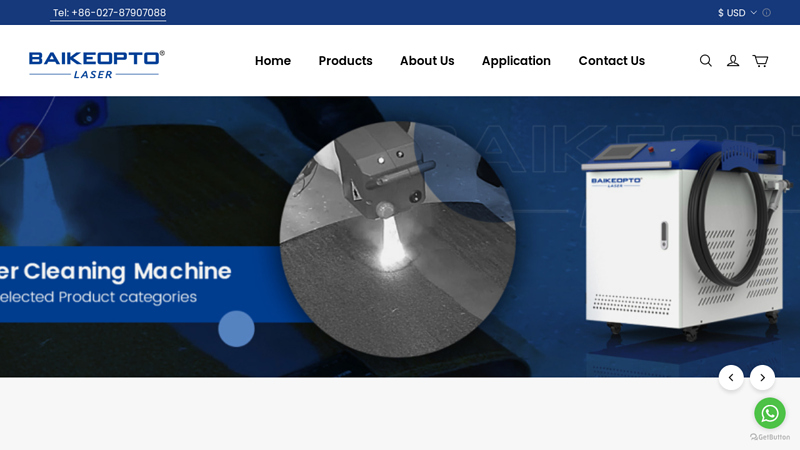Screen dimensions: 800x450
Task: Open the Home menu item
Action: pos(273,61)
